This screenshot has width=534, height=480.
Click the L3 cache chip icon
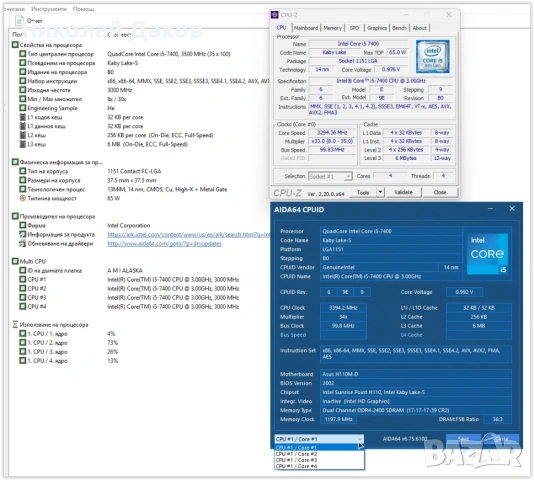(22, 144)
